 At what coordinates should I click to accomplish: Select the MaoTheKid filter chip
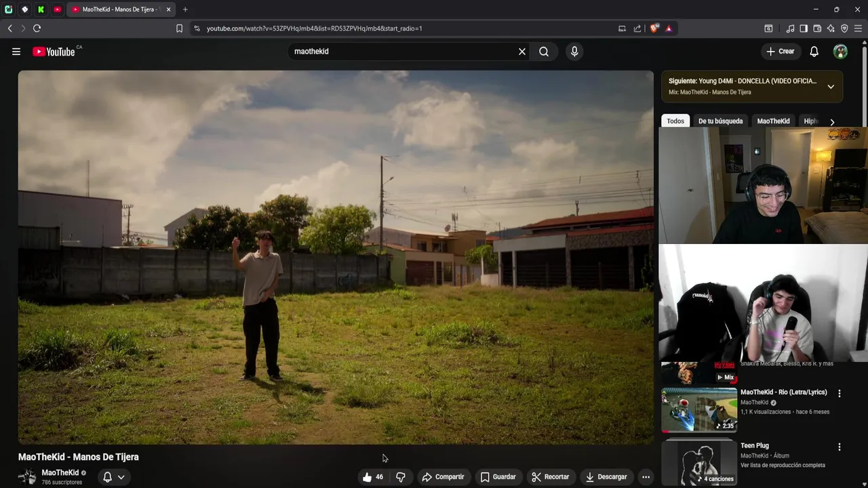point(773,121)
